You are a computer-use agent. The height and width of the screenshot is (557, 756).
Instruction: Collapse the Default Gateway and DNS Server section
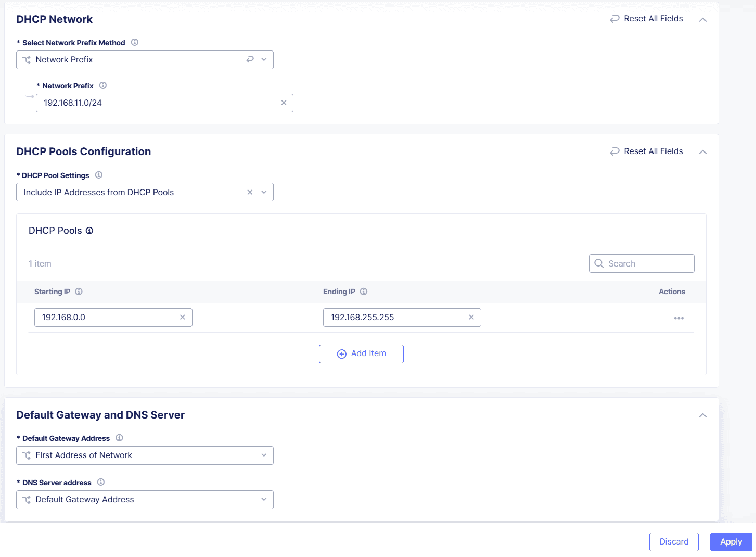click(703, 415)
